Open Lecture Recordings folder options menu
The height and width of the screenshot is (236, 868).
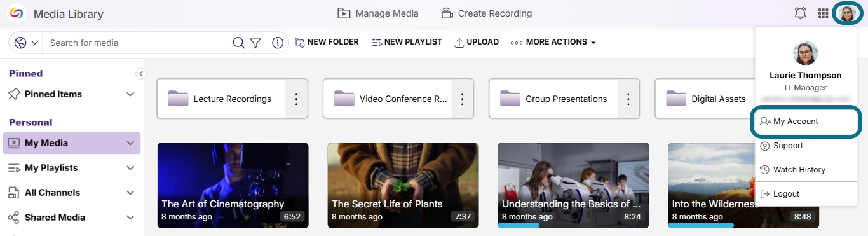[x=296, y=99]
